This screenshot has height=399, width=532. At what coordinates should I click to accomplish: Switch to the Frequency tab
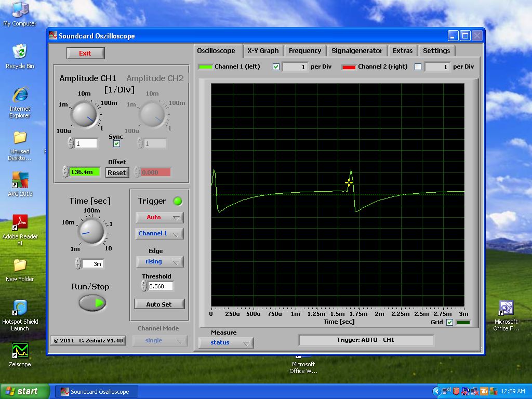click(x=305, y=50)
